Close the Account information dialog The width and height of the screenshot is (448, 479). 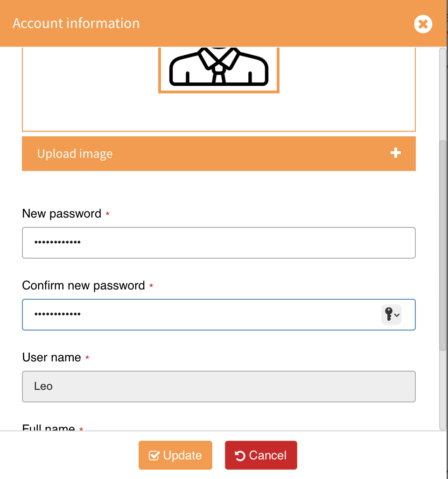423,24
